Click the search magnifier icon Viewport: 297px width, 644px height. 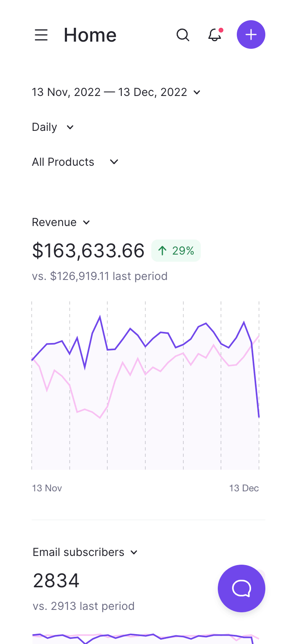183,35
